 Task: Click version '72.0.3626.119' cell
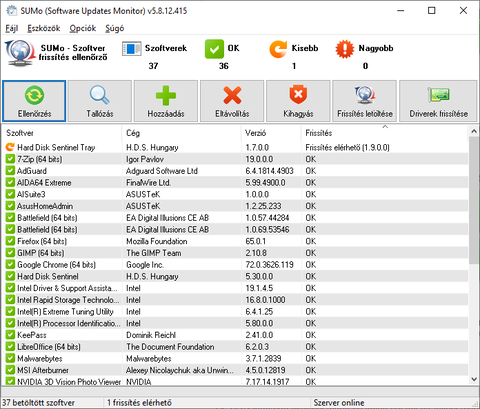(x=269, y=265)
